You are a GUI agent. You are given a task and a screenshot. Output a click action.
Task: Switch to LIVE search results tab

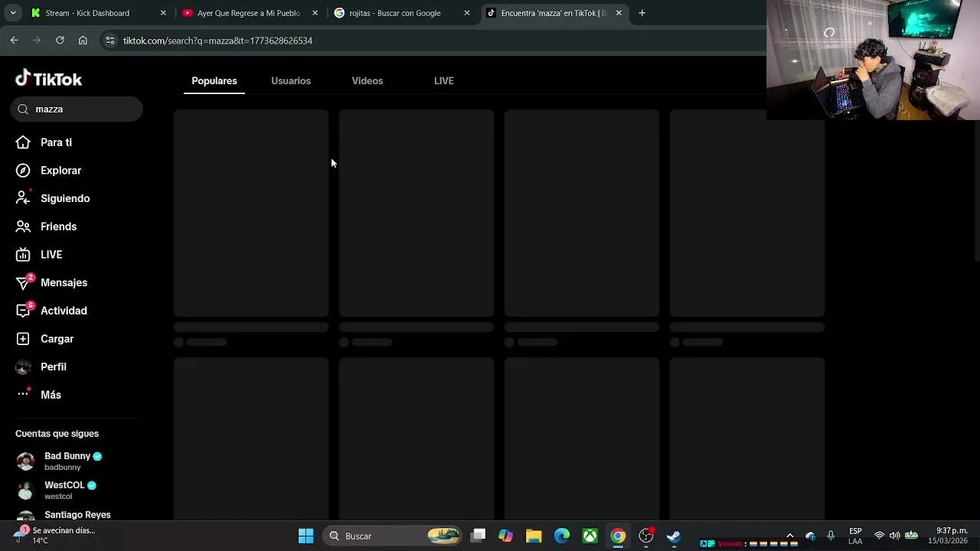coord(444,80)
